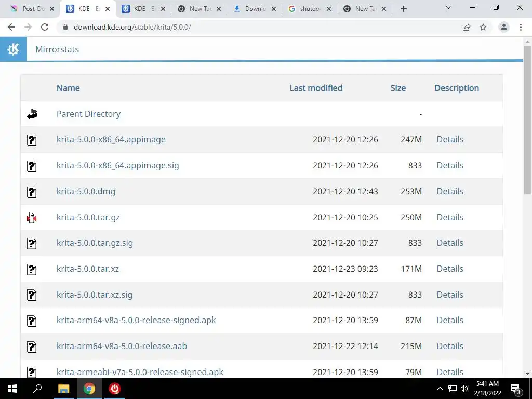Open the notification center icon
The height and width of the screenshot is (399, 532).
pyautogui.click(x=516, y=389)
